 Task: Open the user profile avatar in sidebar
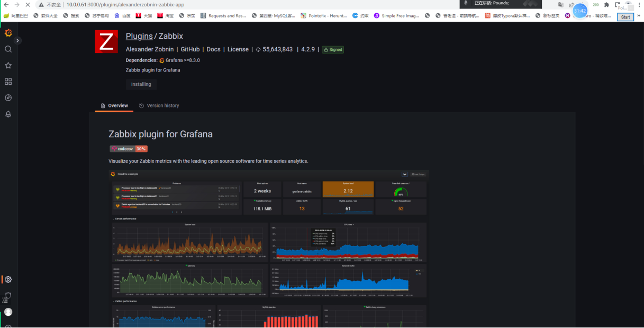click(x=8, y=312)
